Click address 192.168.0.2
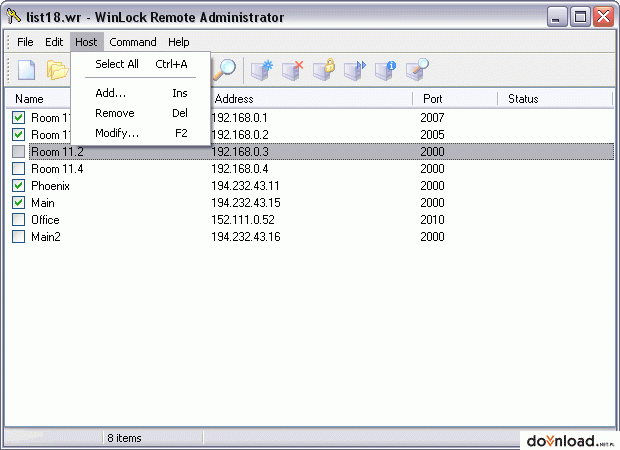This screenshot has height=450, width=620. pyautogui.click(x=240, y=135)
